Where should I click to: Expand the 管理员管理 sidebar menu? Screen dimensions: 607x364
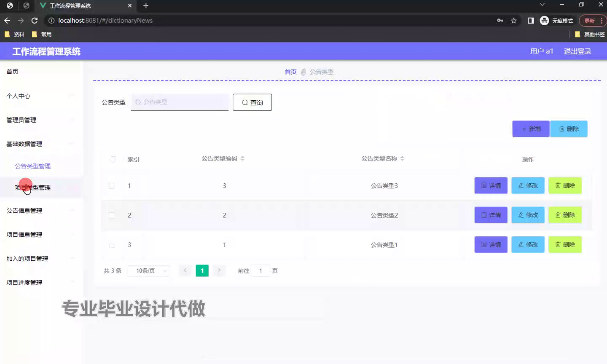pyautogui.click(x=41, y=120)
